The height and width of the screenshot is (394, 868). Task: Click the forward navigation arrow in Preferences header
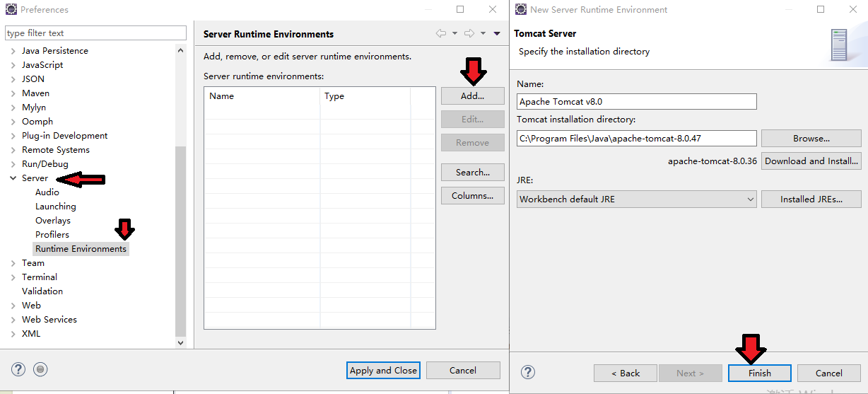[469, 33]
